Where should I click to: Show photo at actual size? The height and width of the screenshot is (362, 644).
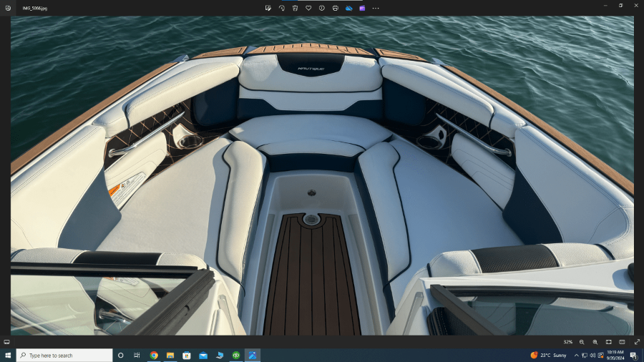(x=623, y=342)
